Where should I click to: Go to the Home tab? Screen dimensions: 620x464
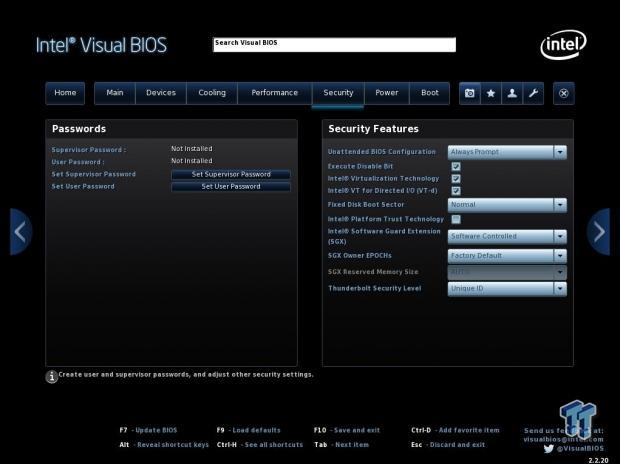point(65,93)
